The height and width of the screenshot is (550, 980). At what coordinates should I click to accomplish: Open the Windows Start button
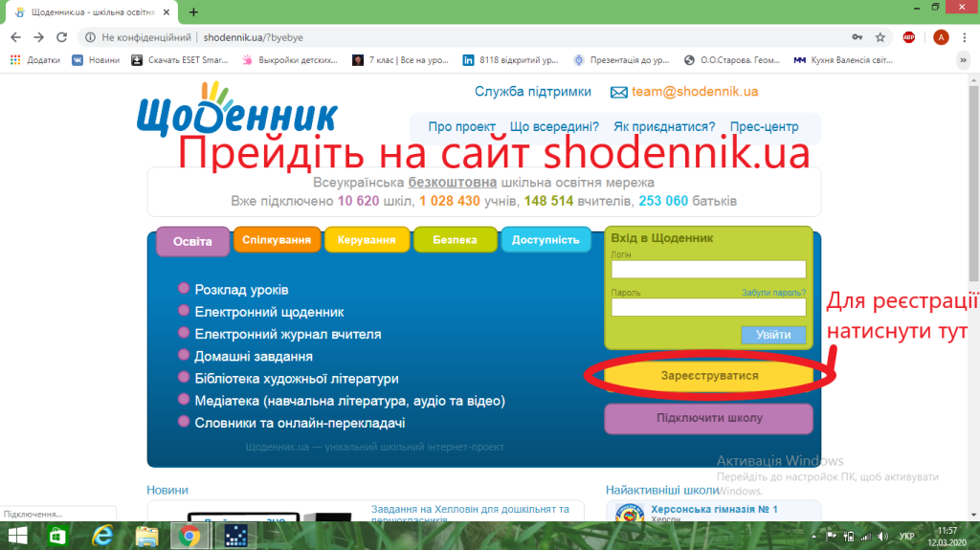coord(17,536)
